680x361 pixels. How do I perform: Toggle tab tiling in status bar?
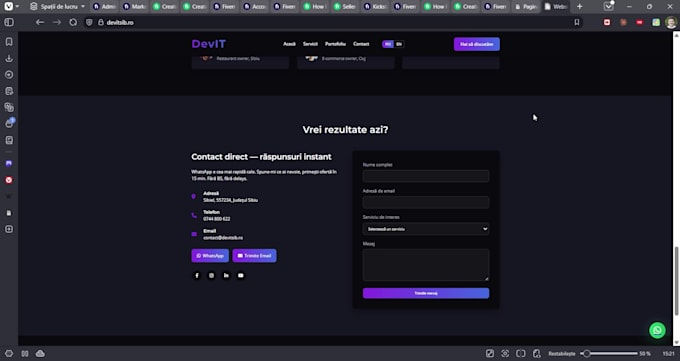point(25,354)
